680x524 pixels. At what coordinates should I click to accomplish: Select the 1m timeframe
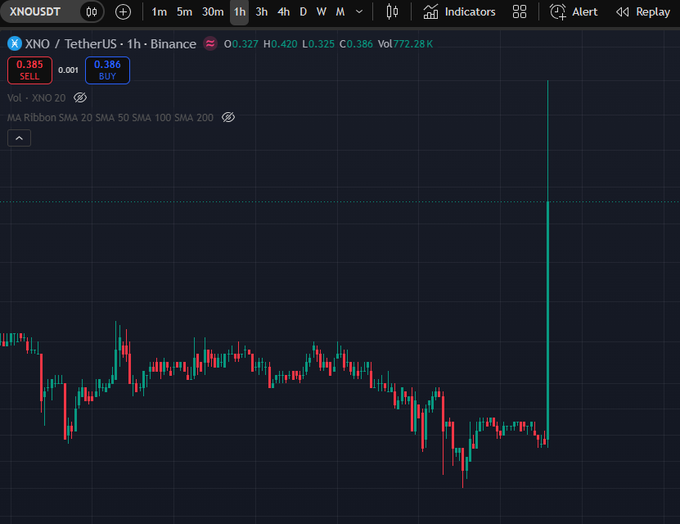(159, 12)
